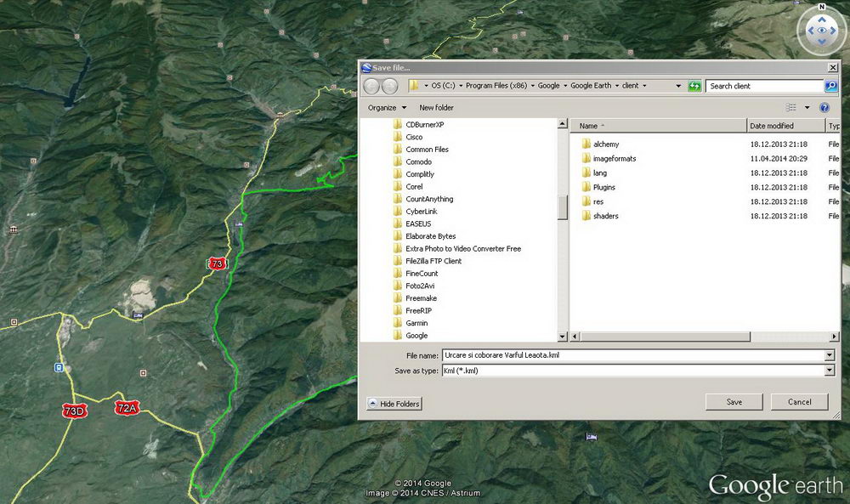Click the route 73 road shield

pos(217,263)
